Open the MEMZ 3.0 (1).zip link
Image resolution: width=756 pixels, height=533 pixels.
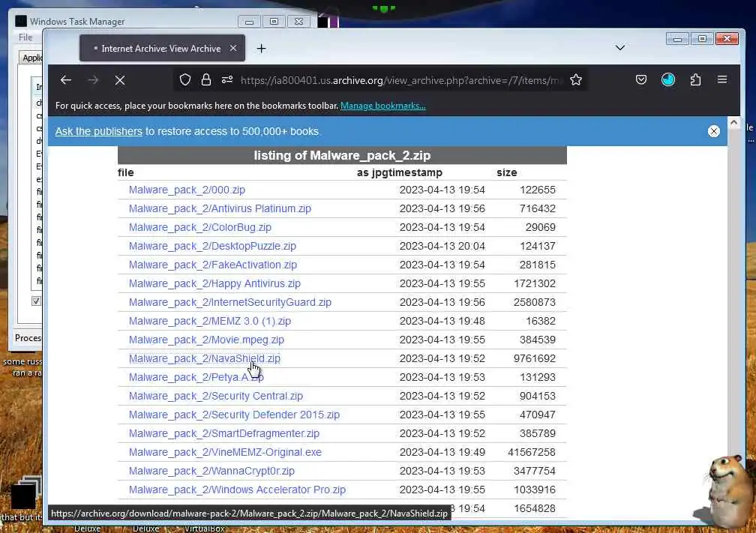210,322
